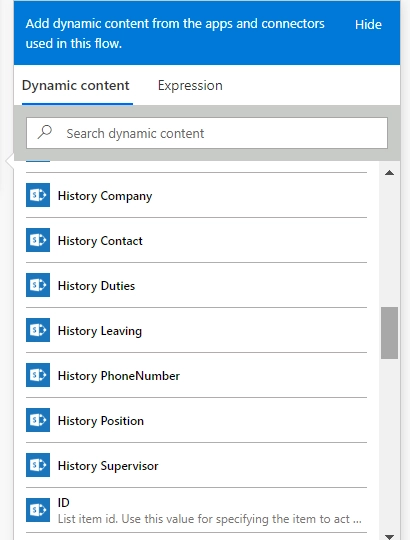Insert History Contact dynamic value
Viewport: 410px width, 540px height.
[x=196, y=240]
